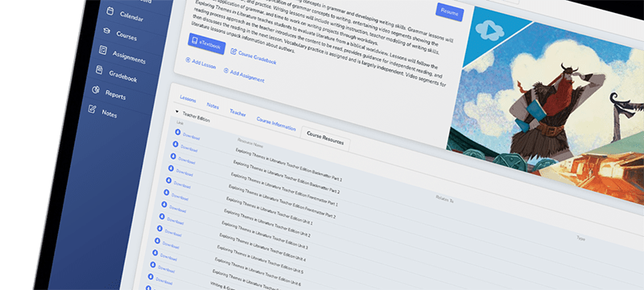Click the Add Assignment link
The height and width of the screenshot is (290, 644).
coord(244,76)
